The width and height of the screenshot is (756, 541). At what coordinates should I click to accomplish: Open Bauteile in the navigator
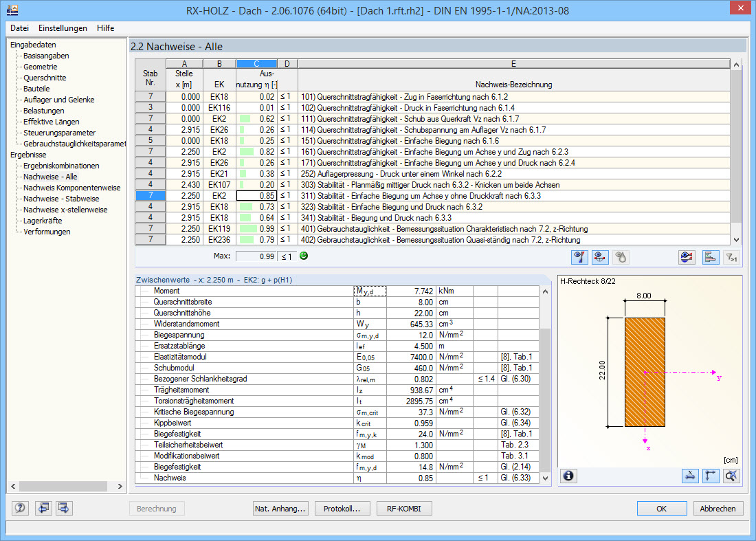[x=36, y=89]
